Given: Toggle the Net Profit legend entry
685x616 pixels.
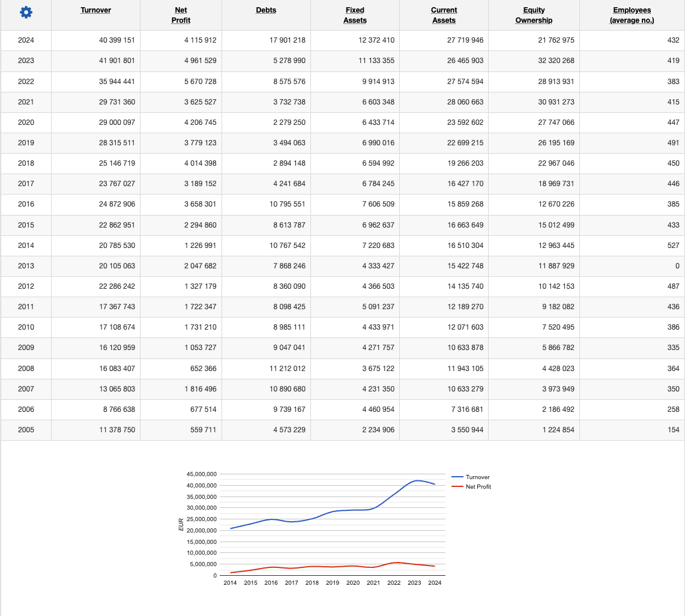Looking at the screenshot, I should (x=478, y=487).
